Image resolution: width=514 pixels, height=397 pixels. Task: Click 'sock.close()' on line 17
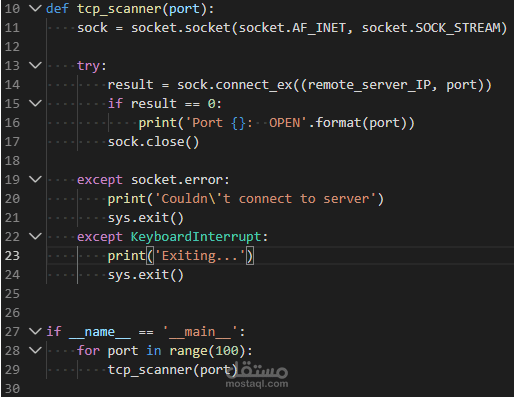click(x=153, y=142)
